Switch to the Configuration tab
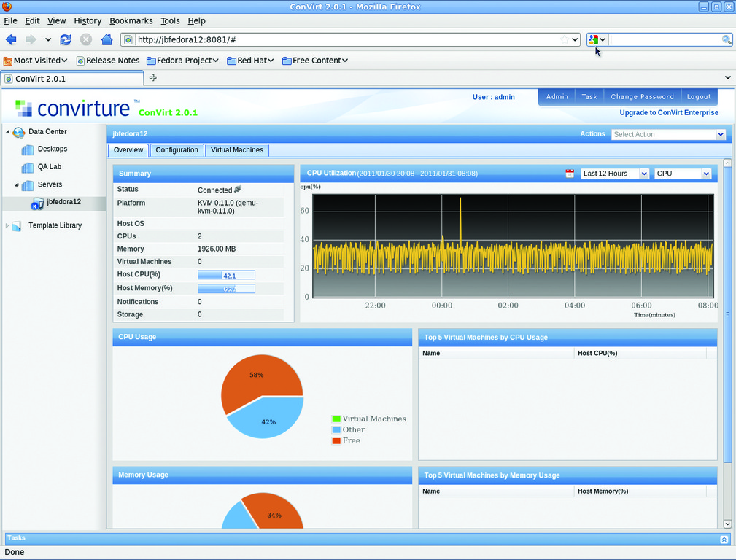The image size is (736, 560). tap(177, 150)
